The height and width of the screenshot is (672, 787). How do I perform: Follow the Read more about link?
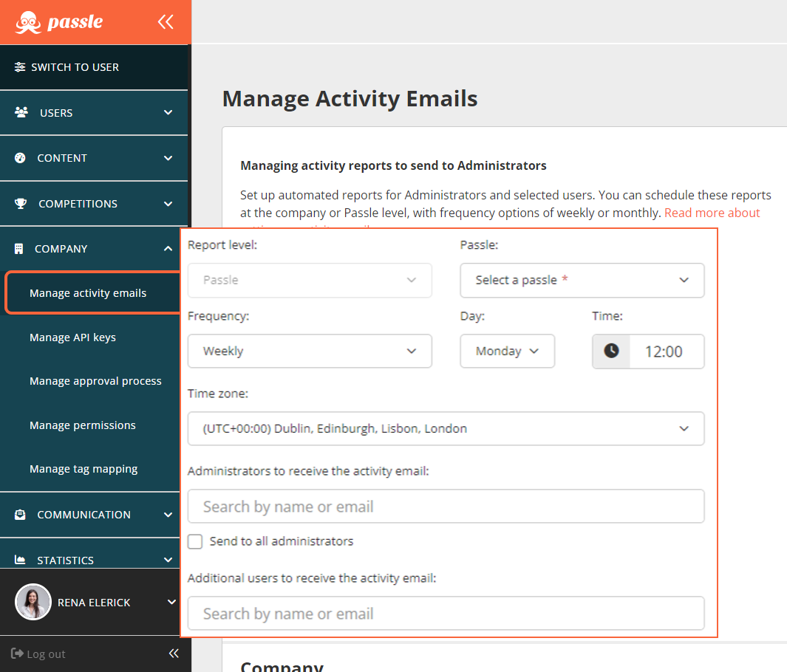(x=712, y=213)
